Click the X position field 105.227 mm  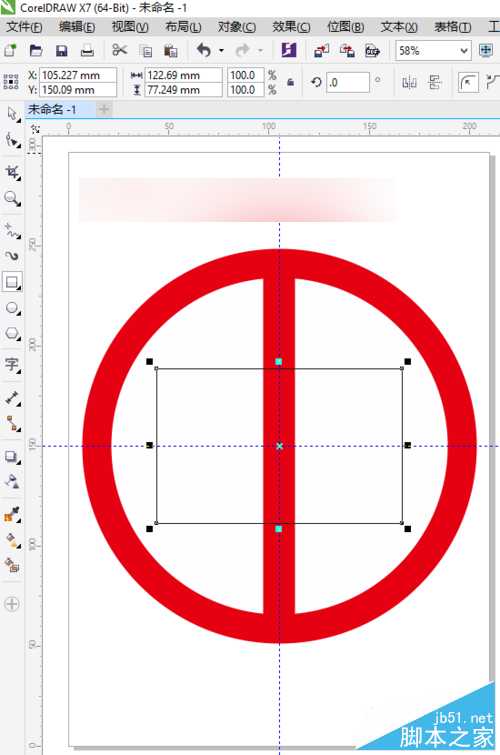[78, 75]
